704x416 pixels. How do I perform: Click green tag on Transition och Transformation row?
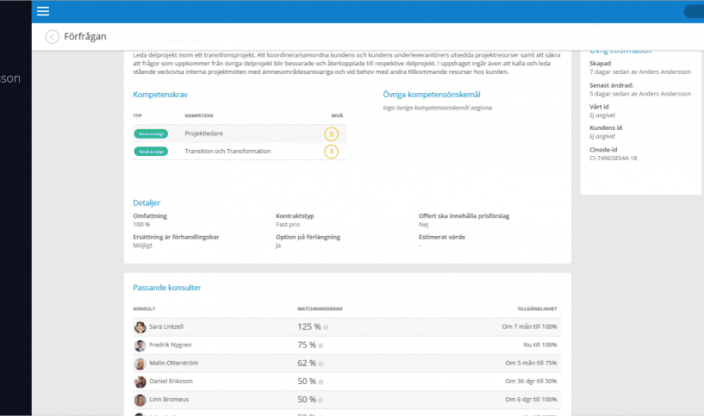tap(152, 151)
